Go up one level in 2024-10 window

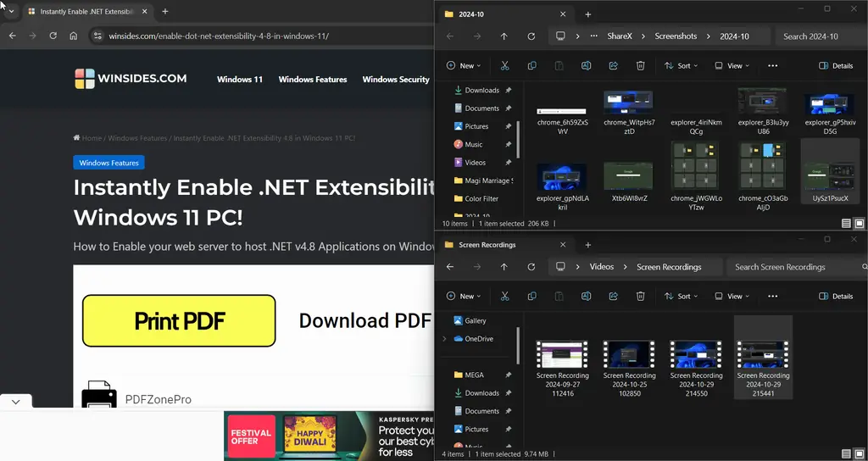point(504,36)
